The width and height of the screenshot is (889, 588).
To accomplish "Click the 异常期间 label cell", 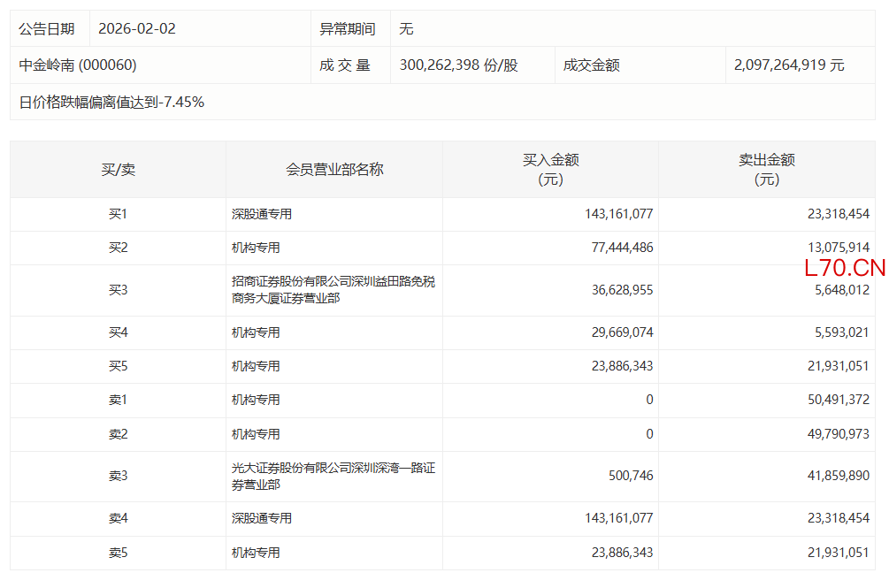I will click(x=347, y=29).
